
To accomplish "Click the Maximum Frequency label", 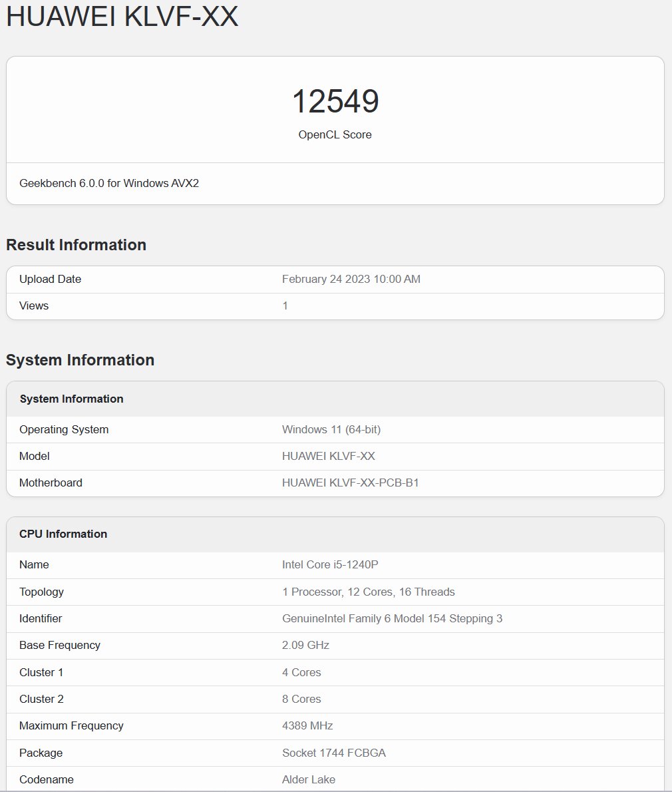I will point(71,726).
